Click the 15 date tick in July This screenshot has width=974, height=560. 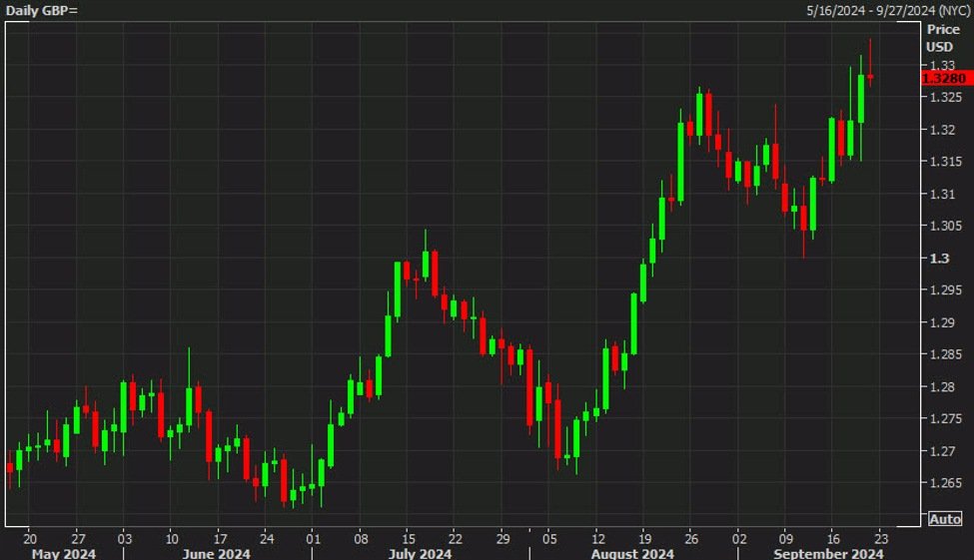[x=408, y=536]
